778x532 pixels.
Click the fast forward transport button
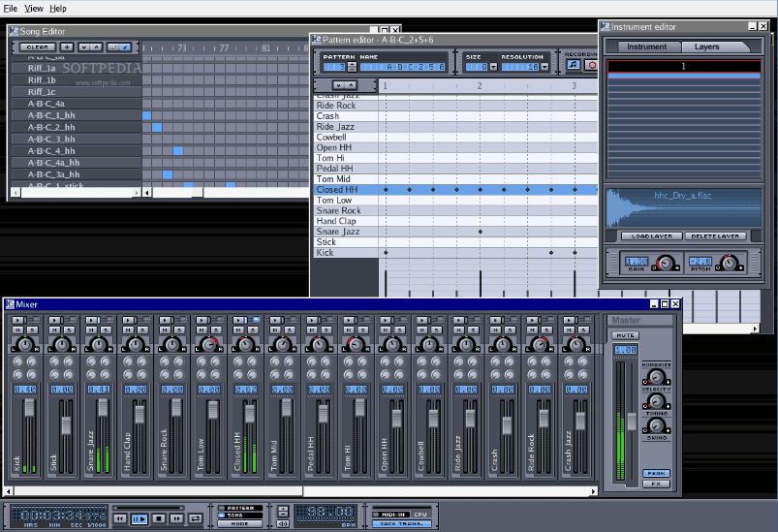pyautogui.click(x=176, y=518)
